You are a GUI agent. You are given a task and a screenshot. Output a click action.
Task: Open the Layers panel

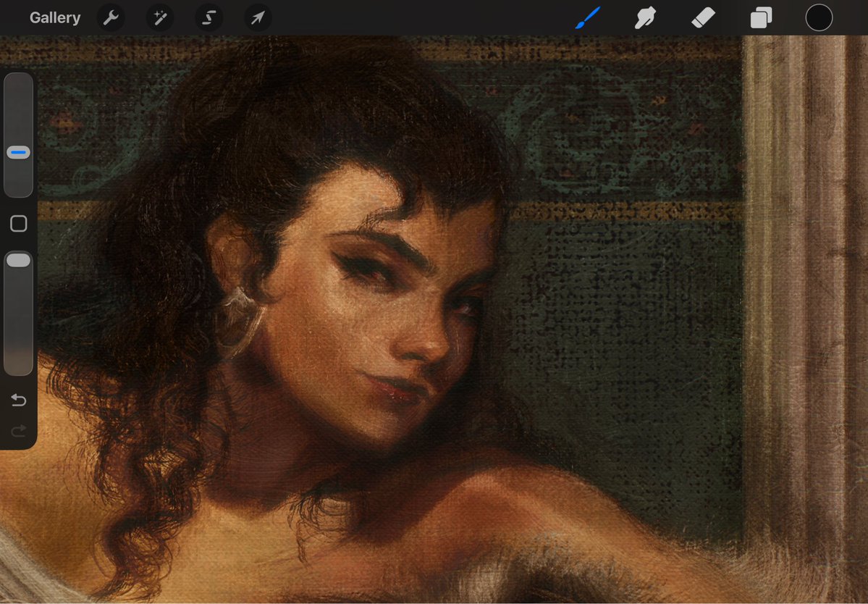point(761,17)
